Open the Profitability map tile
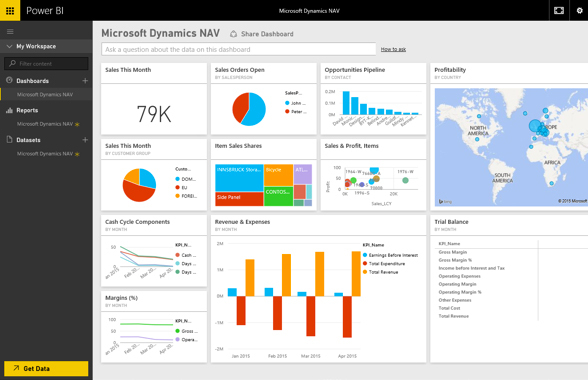This screenshot has height=380, width=588. point(509,136)
